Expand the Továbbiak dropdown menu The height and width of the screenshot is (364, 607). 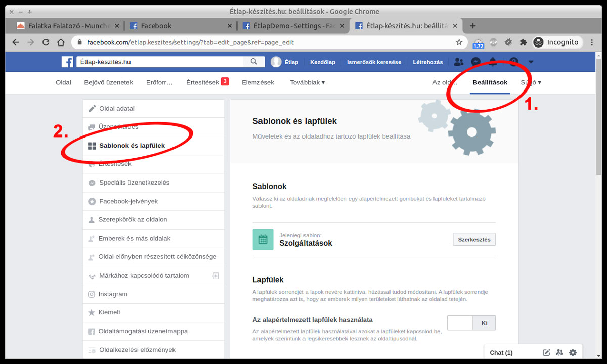308,82
